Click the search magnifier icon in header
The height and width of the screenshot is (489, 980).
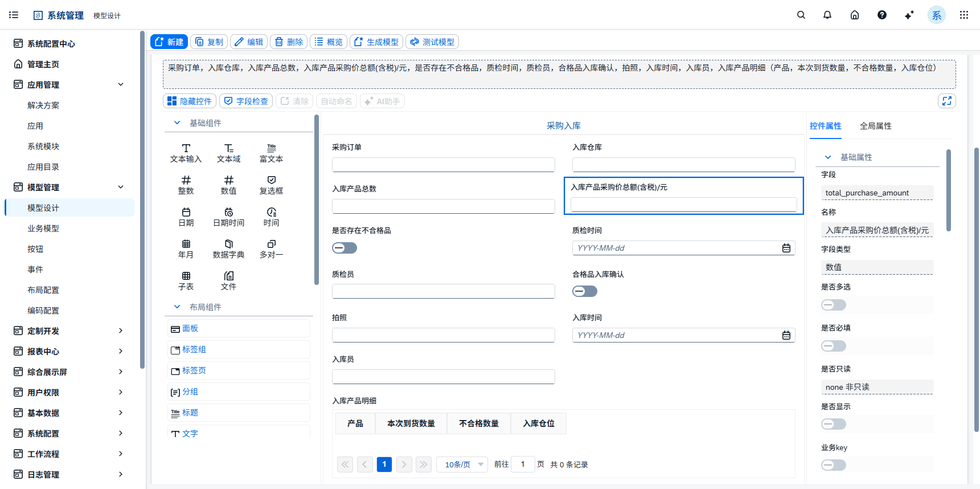click(x=801, y=15)
